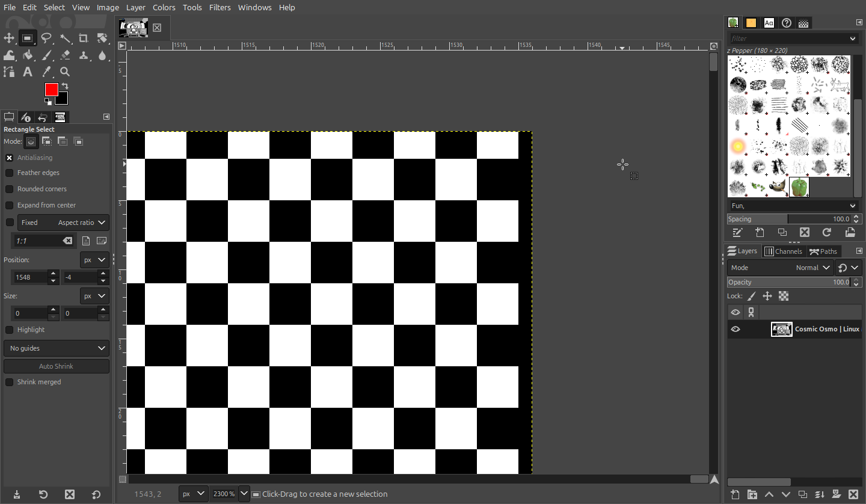
Task: Pick the Eraser tool in toolbox
Action: click(65, 55)
